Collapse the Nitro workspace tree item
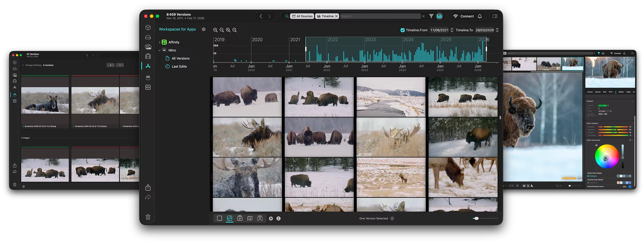 point(159,50)
